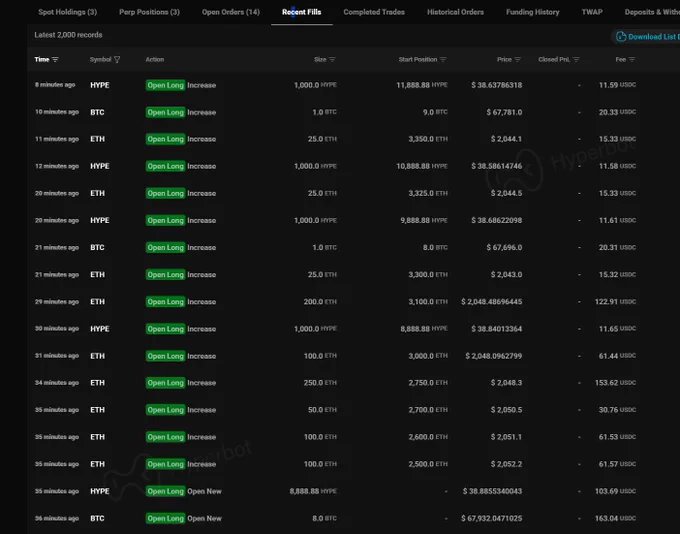Click fee 163.04 USDC
Viewport: 680px width, 534px height.
pyautogui.click(x=615, y=518)
